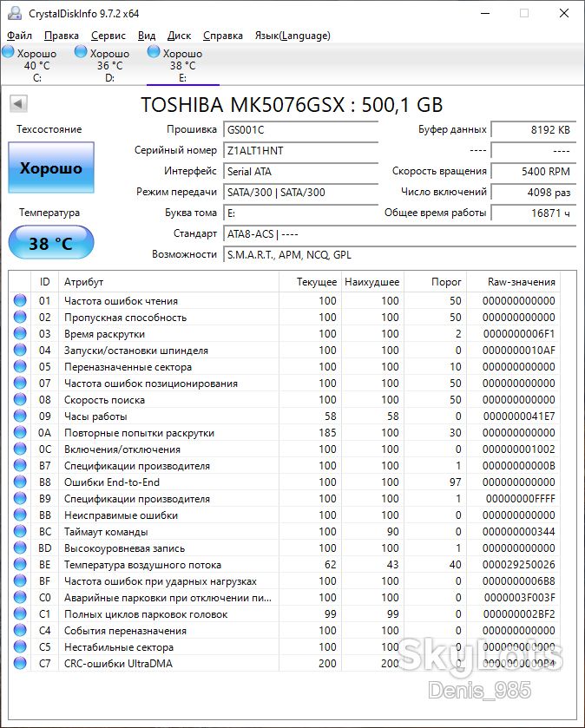The width and height of the screenshot is (585, 728).
Task: Click the CrystalDiskInfo app icon in title bar
Action: [x=15, y=13]
